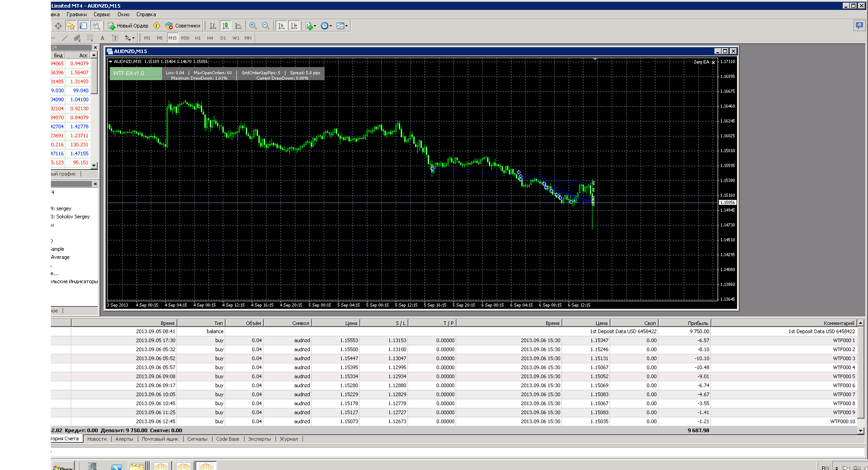Set timeframe to D1
Image resolution: width=868 pixels, height=470 pixels.
pos(223,38)
